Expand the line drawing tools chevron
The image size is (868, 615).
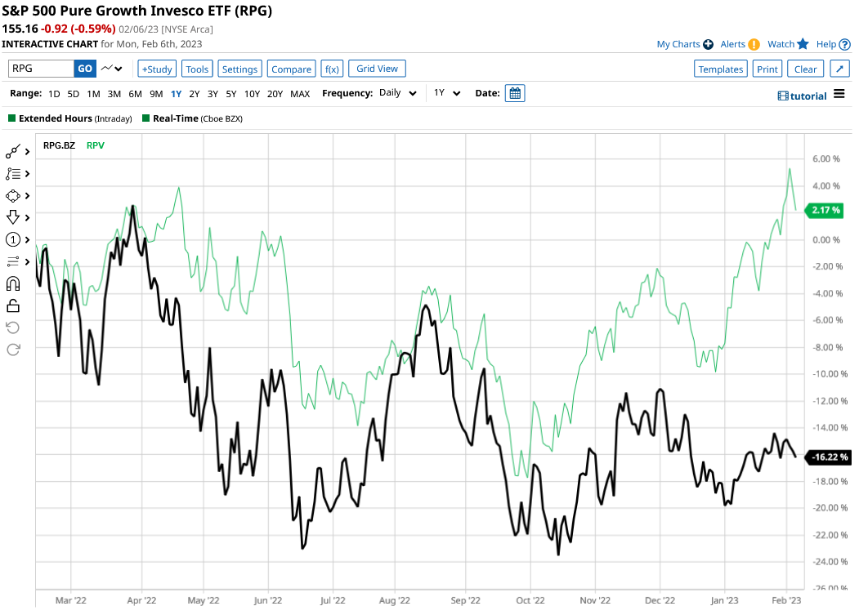click(x=27, y=152)
